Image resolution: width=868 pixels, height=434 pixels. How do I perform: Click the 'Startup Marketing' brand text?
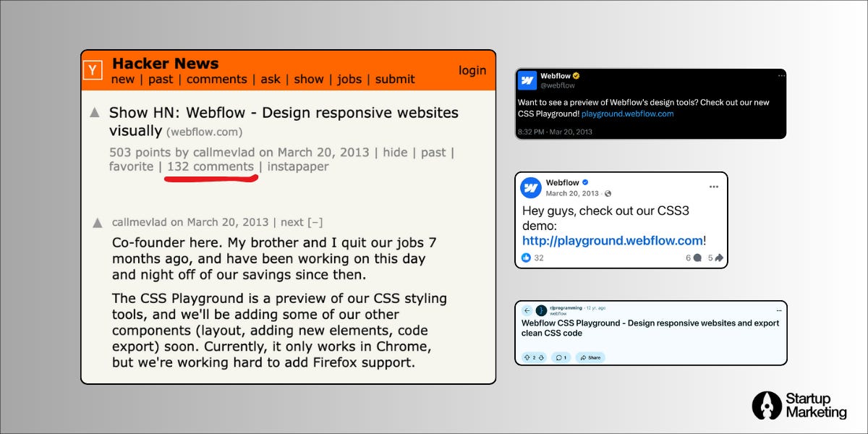tap(816, 405)
